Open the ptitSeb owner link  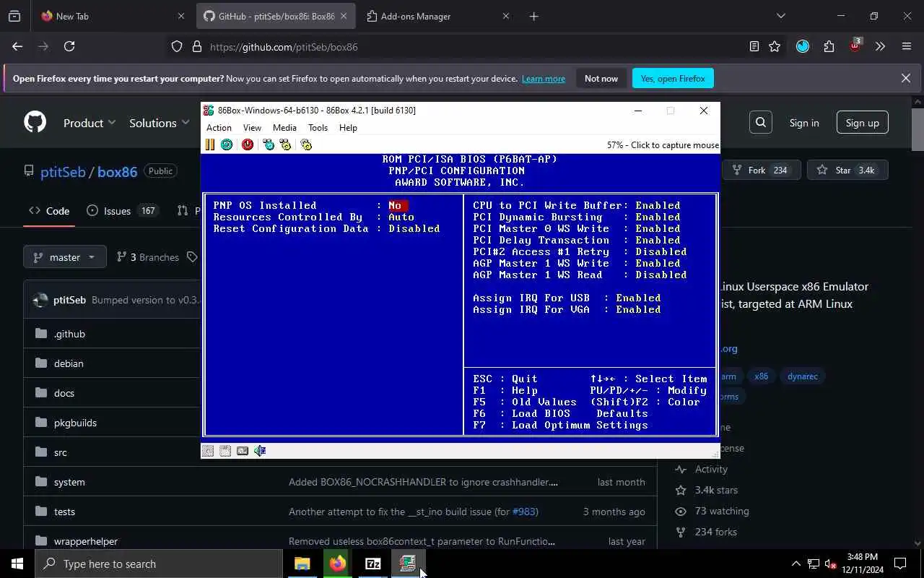tap(63, 171)
